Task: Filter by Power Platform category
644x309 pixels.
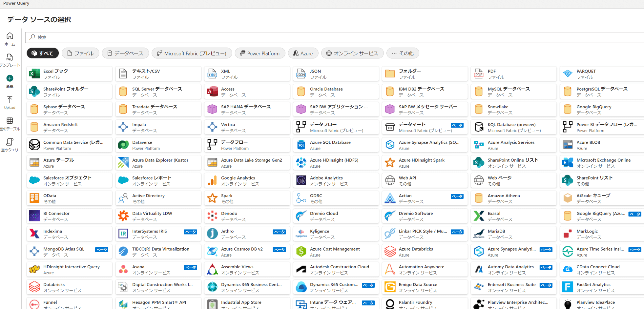Action: pyautogui.click(x=260, y=53)
